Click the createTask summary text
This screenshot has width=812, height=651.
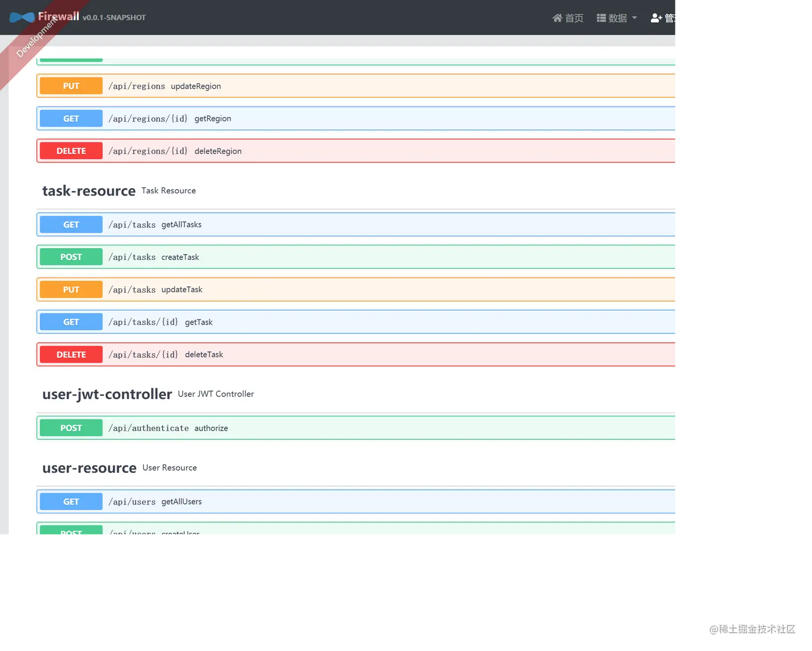[180, 257]
